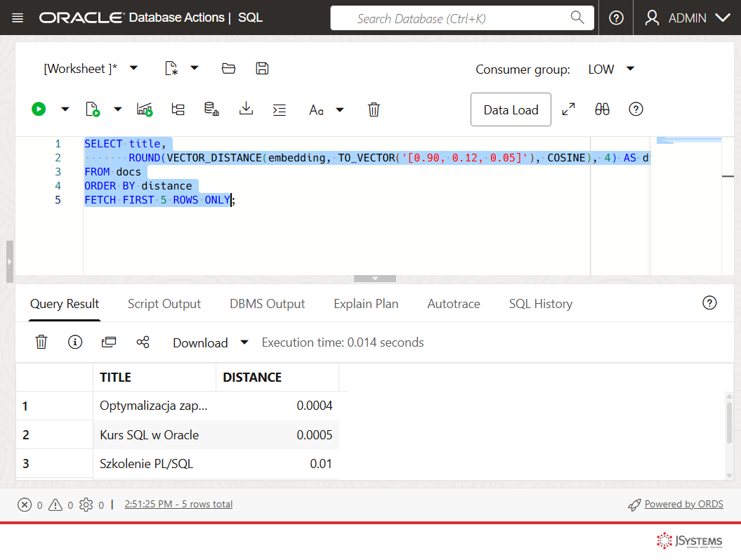Click editor line 3 'FROM docs'
This screenshot has width=741, height=560.
tap(112, 172)
